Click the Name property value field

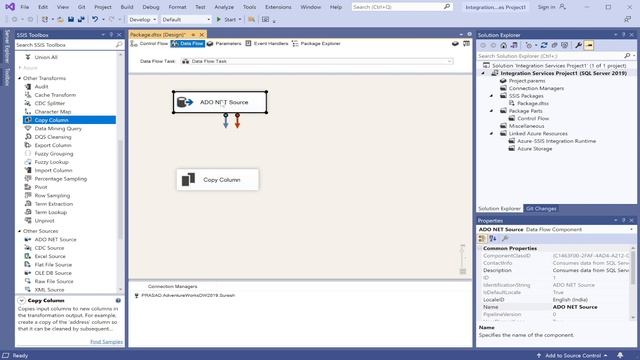tap(591, 307)
